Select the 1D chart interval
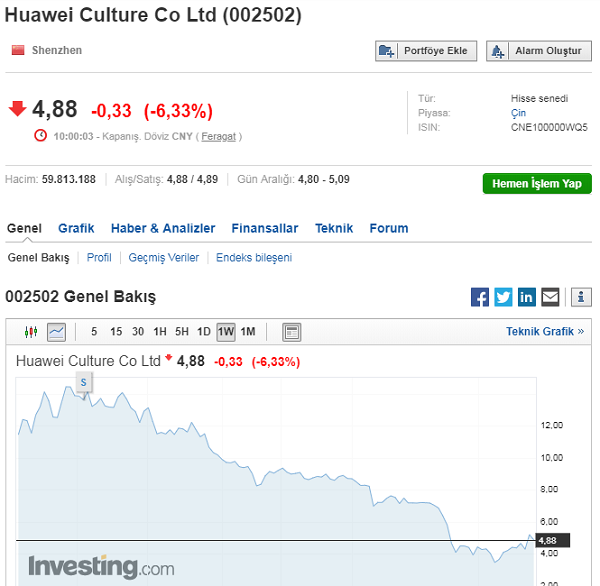 point(204,331)
